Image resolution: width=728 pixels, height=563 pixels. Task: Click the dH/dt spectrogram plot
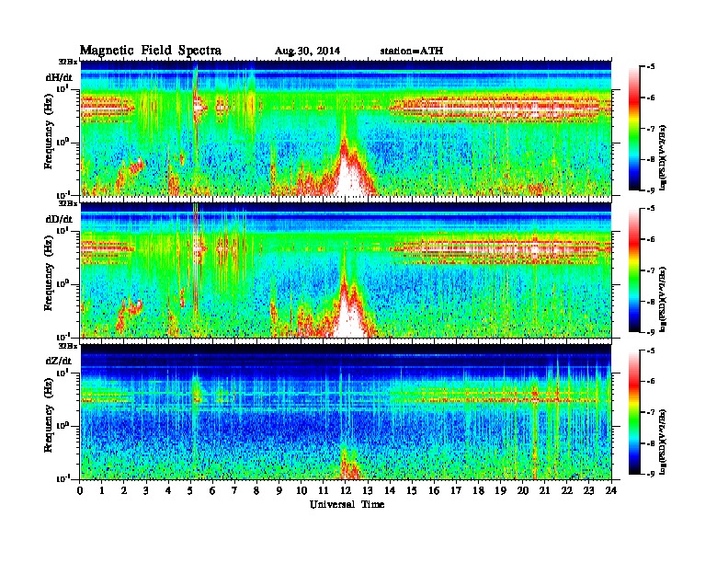[346, 128]
